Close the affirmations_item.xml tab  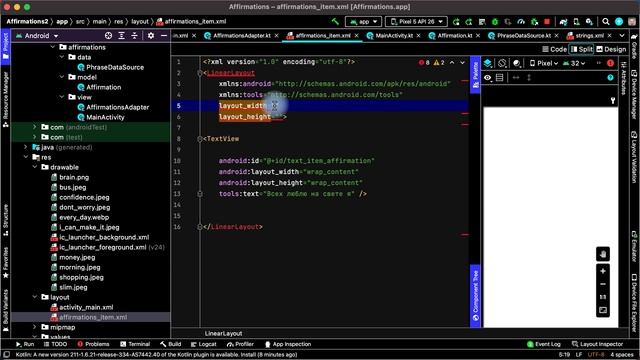[356, 36]
